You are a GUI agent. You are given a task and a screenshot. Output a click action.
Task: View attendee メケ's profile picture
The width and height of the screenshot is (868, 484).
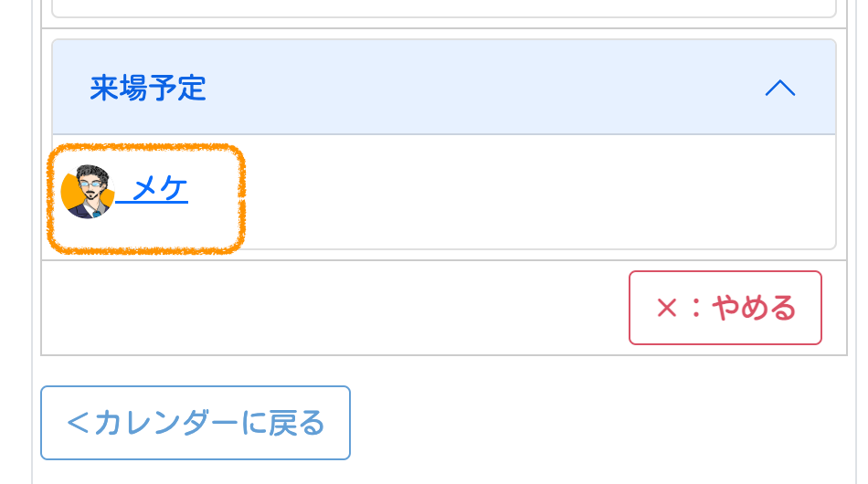click(x=88, y=192)
